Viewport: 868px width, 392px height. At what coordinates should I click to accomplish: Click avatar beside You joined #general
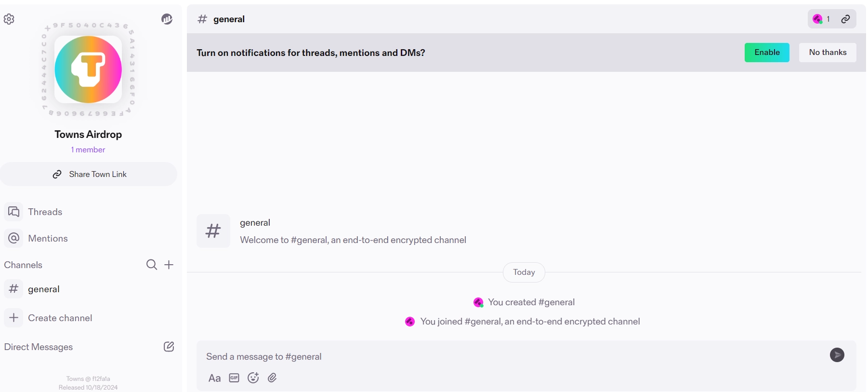tap(410, 322)
